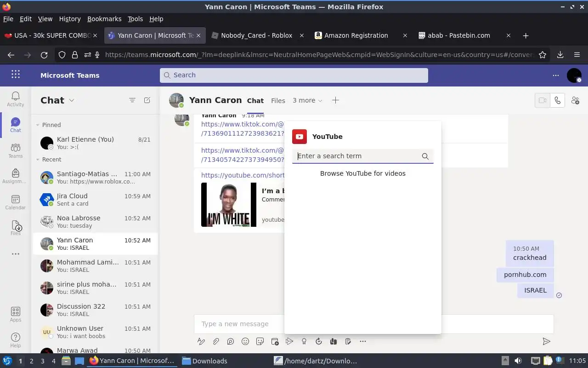
Task: Open the Calendar in Teams sidebar
Action: click(x=15, y=201)
